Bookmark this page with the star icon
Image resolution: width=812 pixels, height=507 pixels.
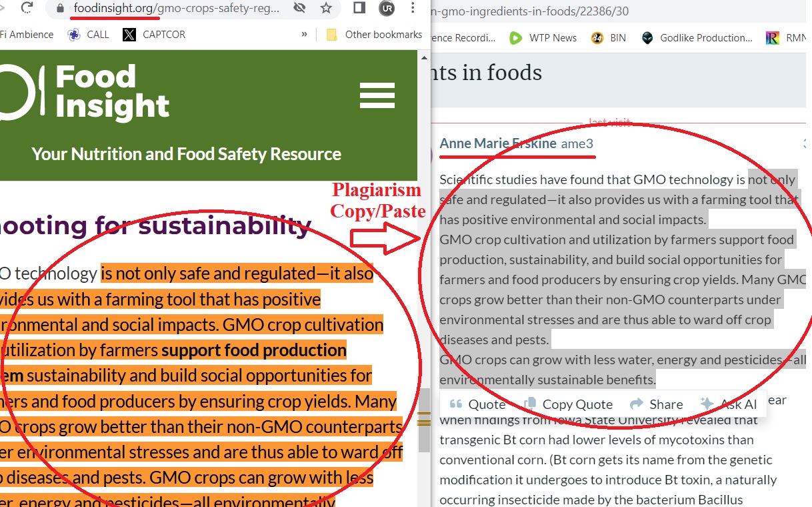coord(326,8)
